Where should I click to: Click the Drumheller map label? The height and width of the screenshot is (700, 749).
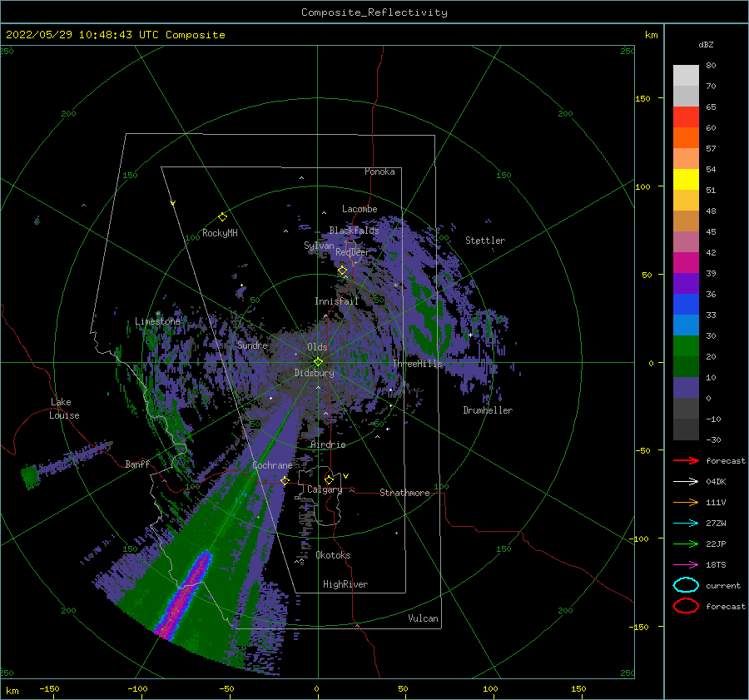488,410
